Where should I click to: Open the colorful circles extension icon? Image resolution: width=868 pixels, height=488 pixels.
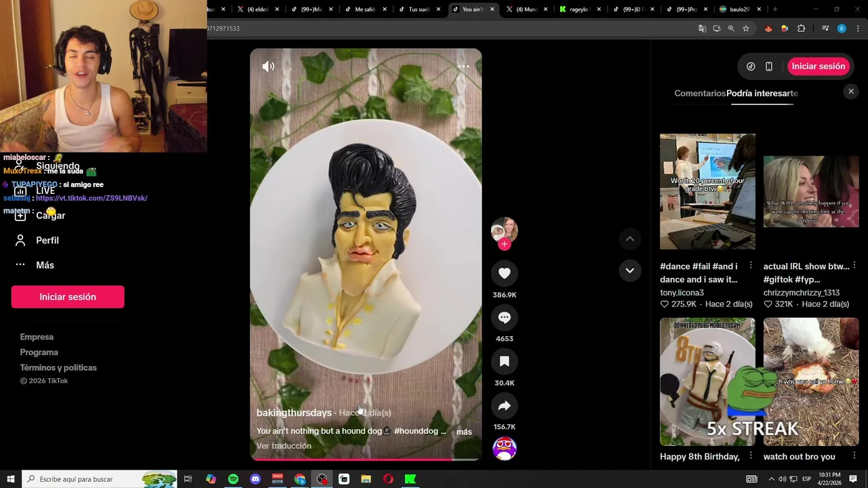point(785,28)
